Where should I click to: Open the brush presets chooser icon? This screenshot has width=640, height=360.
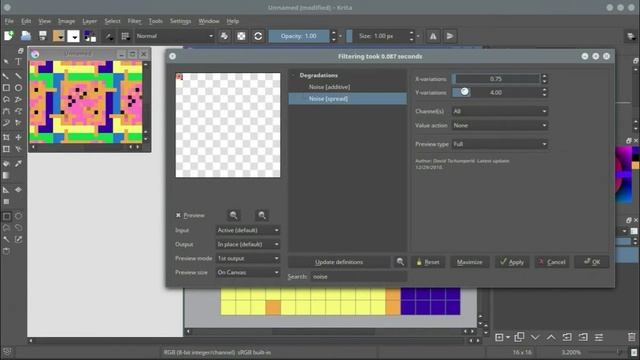click(x=125, y=36)
